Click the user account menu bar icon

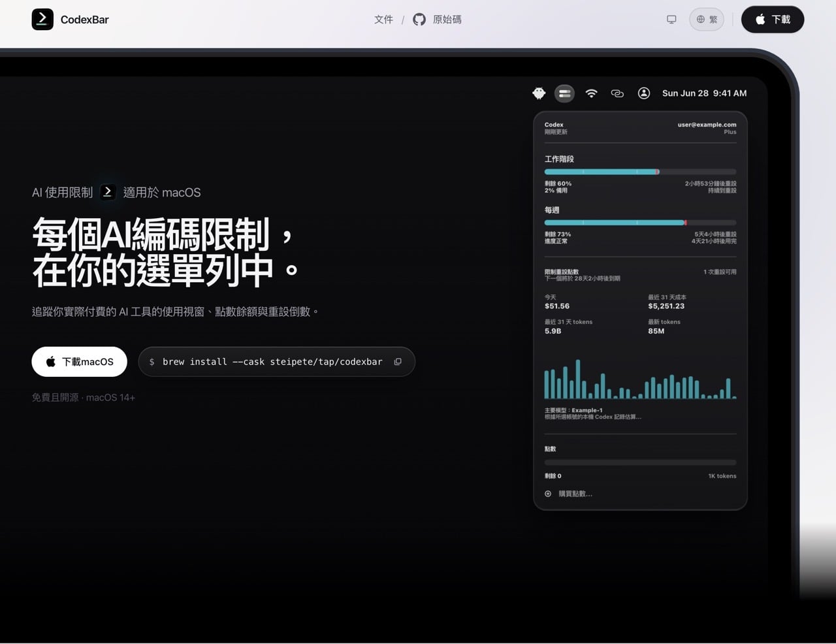pyautogui.click(x=644, y=93)
